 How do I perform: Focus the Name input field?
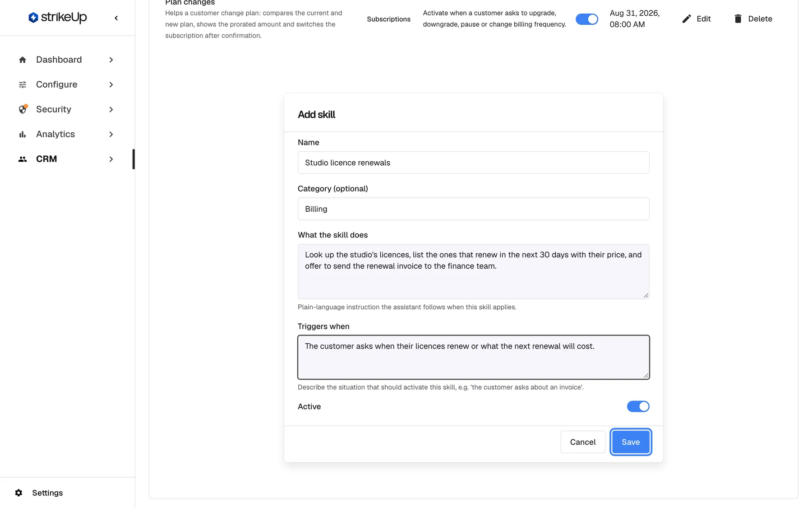tap(474, 163)
